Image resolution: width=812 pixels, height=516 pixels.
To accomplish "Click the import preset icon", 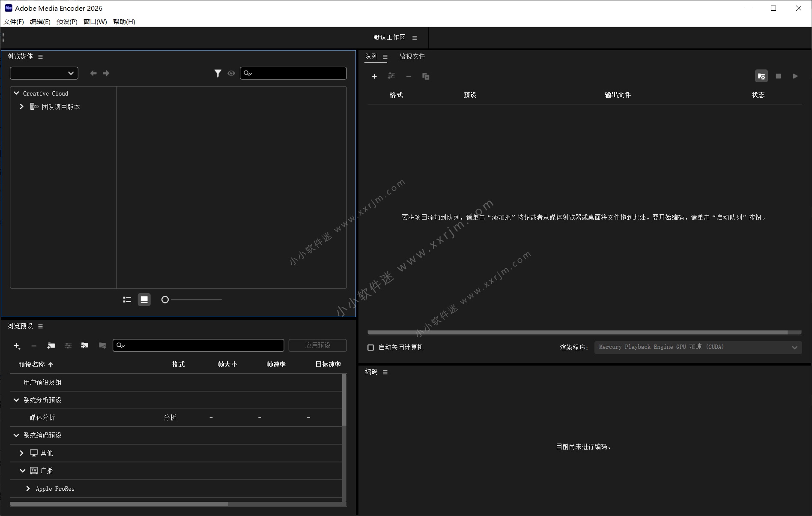I will coord(84,345).
